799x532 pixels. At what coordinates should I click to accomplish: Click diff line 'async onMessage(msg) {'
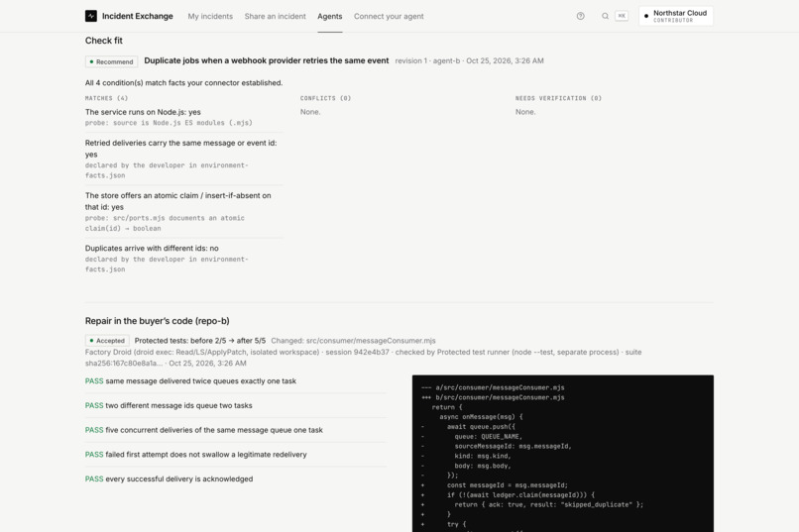481,417
